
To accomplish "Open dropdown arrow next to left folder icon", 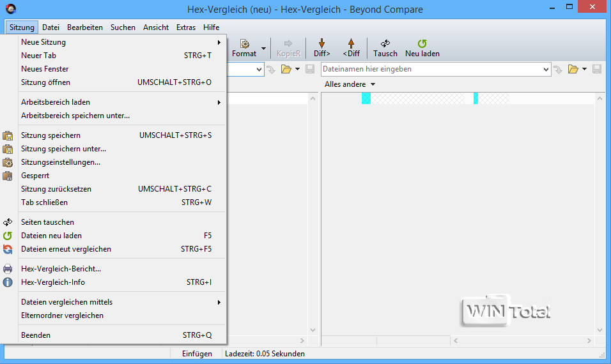I will point(297,70).
